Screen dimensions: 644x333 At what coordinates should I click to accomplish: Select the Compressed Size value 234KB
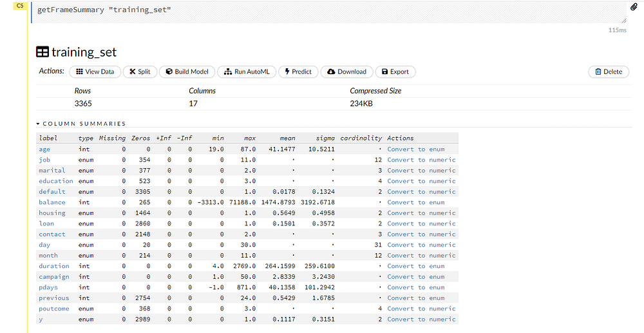[x=361, y=104]
